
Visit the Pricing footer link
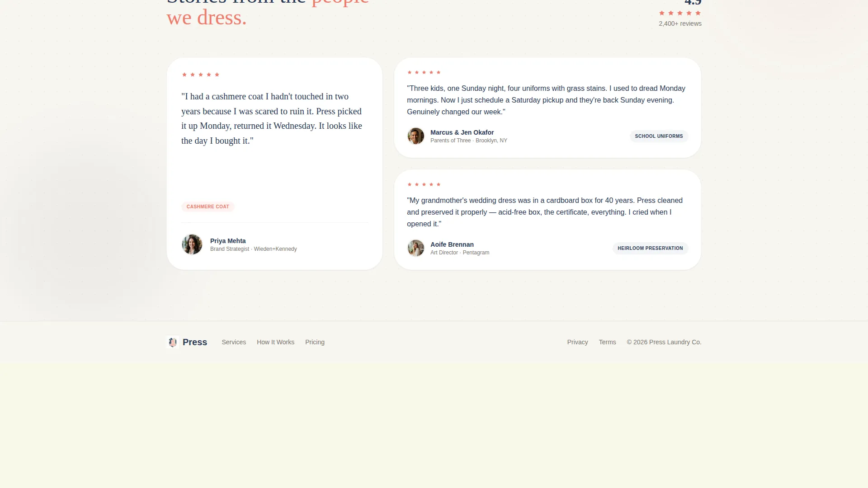(x=315, y=343)
